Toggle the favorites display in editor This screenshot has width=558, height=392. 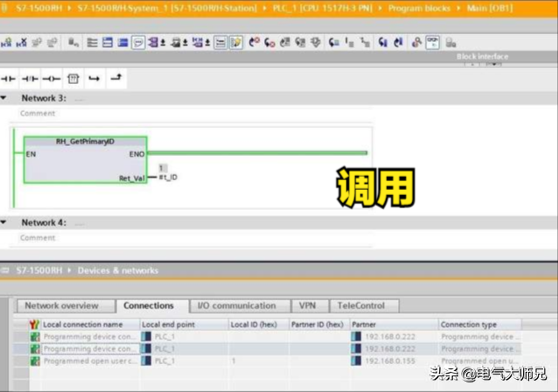pos(235,43)
